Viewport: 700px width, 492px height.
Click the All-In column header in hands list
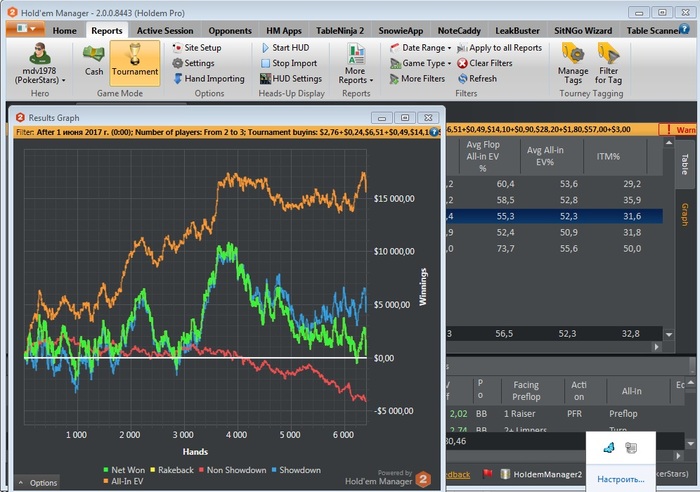631,391
